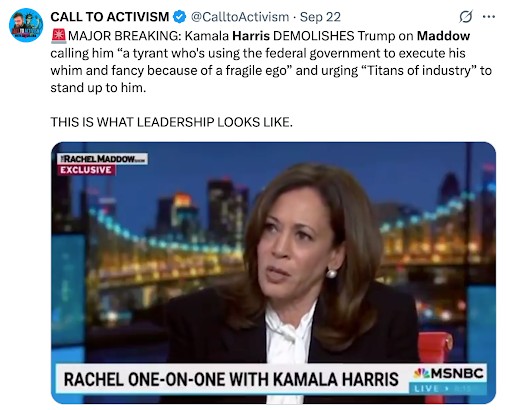The height and width of the screenshot is (410, 510).
Task: Click the THIS IS WHAT LEADERSHIP line
Action: pyautogui.click(x=171, y=122)
